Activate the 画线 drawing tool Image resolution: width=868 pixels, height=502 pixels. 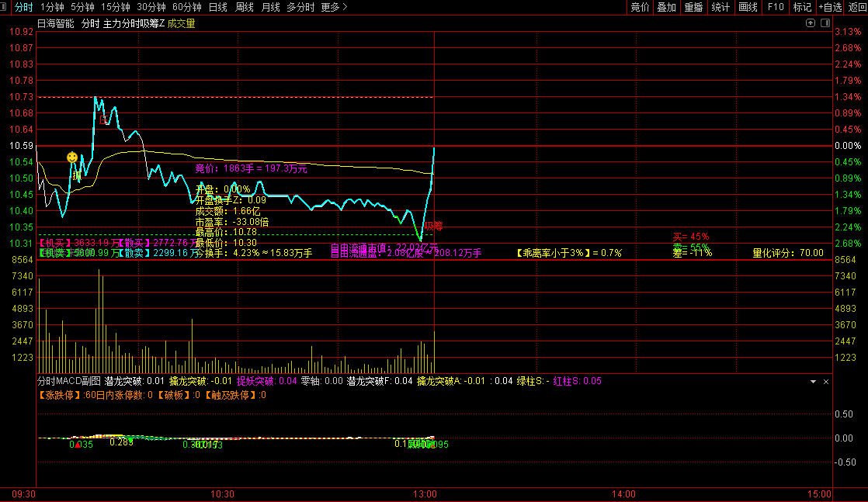tap(748, 7)
